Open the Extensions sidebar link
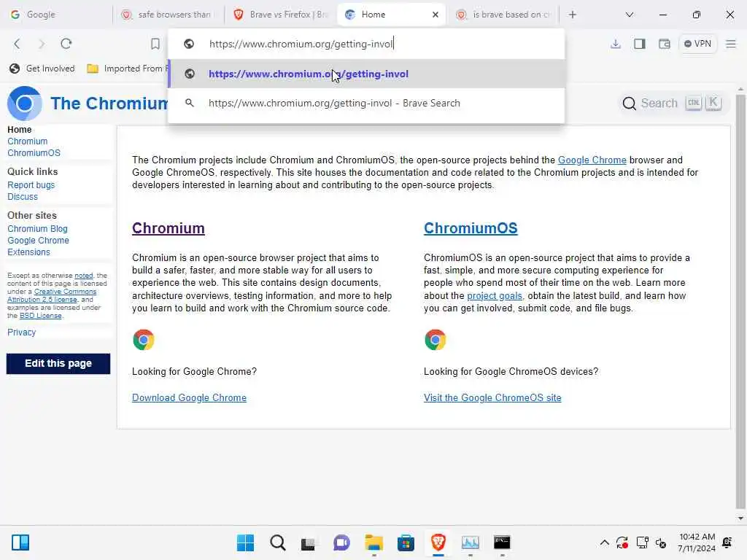Image resolution: width=747 pixels, height=560 pixels. pos(28,252)
